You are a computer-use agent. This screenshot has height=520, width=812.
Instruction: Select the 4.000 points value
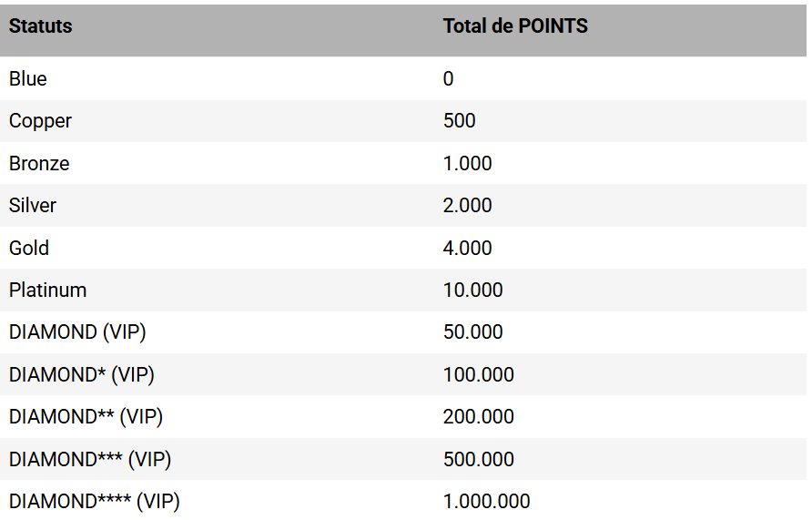[x=467, y=248]
